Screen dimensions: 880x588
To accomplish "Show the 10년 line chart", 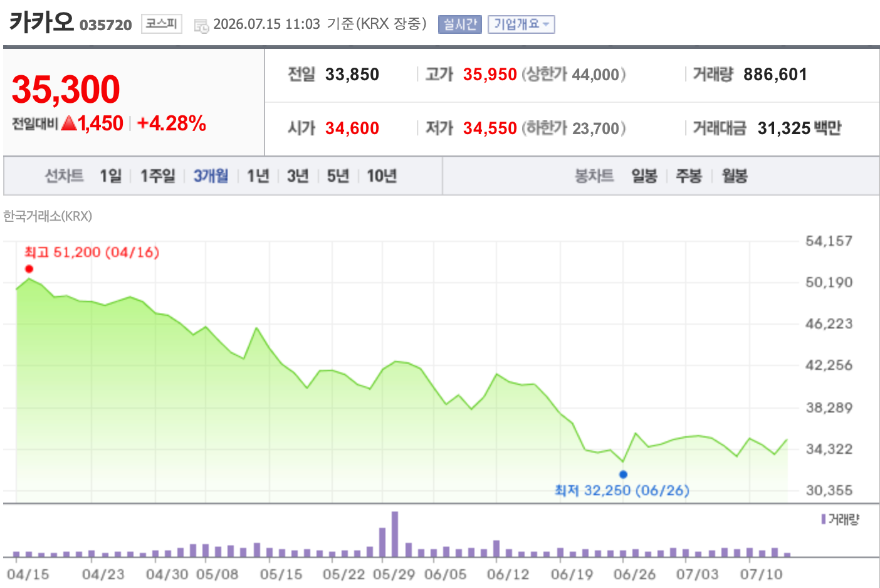I will pos(382,176).
